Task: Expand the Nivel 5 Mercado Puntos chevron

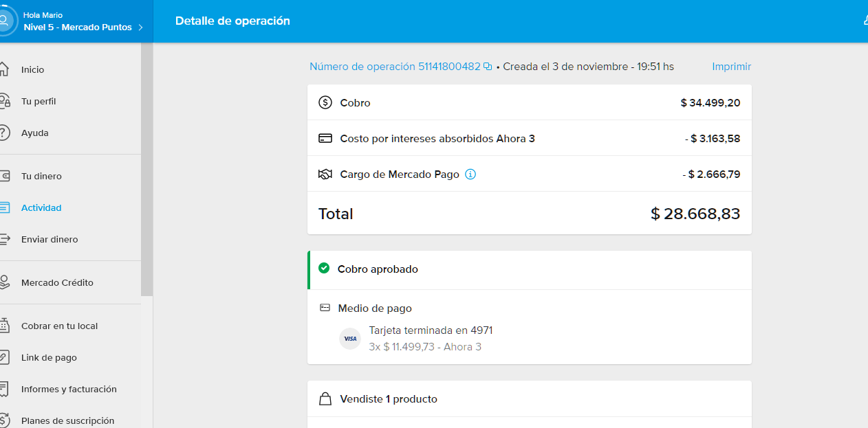Action: (x=140, y=27)
